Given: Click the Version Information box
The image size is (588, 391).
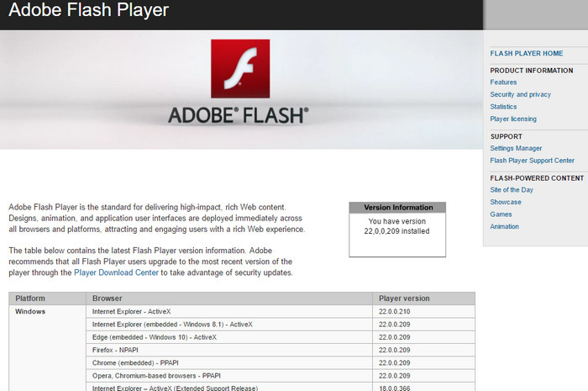Looking at the screenshot, I should point(397,230).
